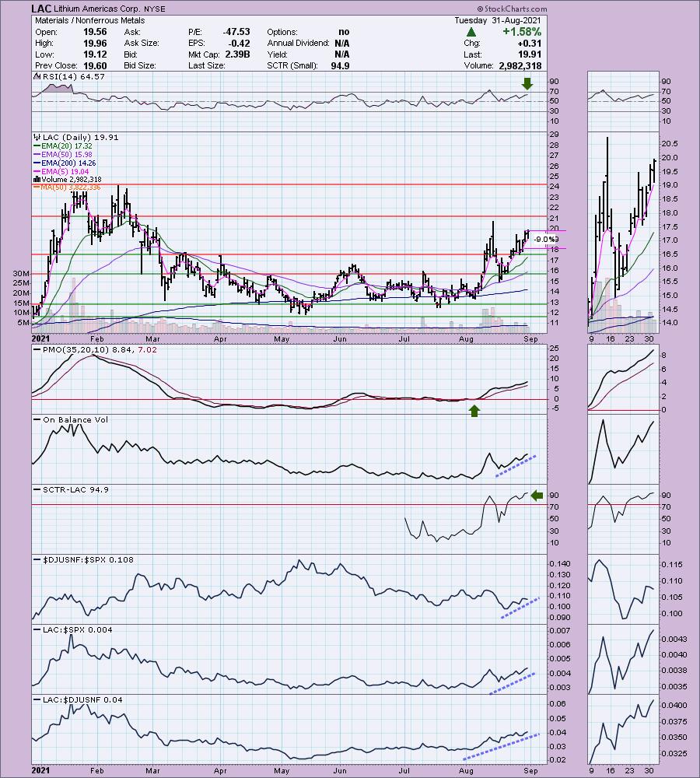Click the 'Annual Dividend:' label
This screenshot has height=778, width=700.
[x=298, y=43]
